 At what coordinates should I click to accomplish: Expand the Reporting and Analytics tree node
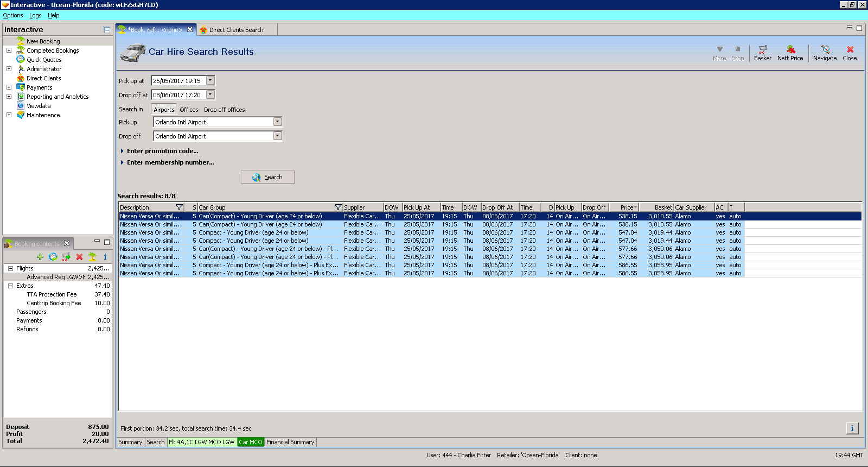click(x=9, y=97)
